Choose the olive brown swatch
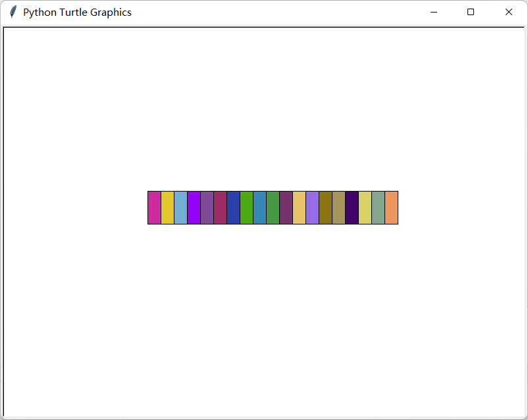Viewport: 528px width, 420px height. 325,207
